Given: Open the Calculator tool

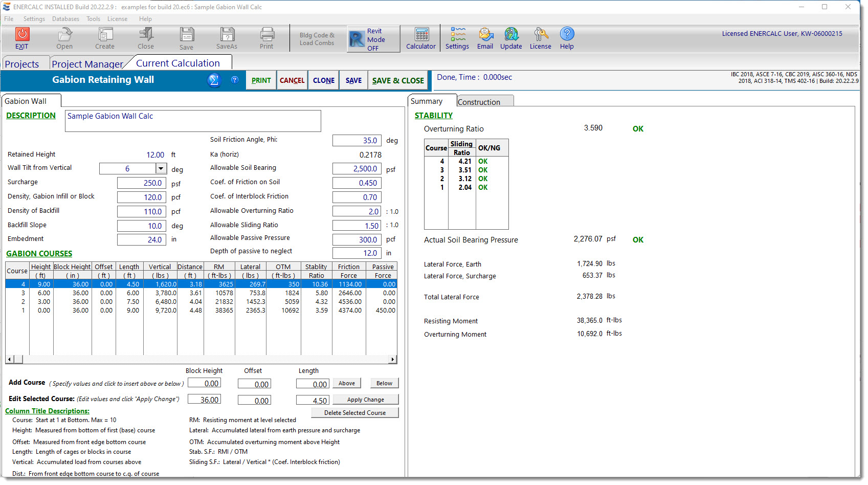Looking at the screenshot, I should point(420,38).
